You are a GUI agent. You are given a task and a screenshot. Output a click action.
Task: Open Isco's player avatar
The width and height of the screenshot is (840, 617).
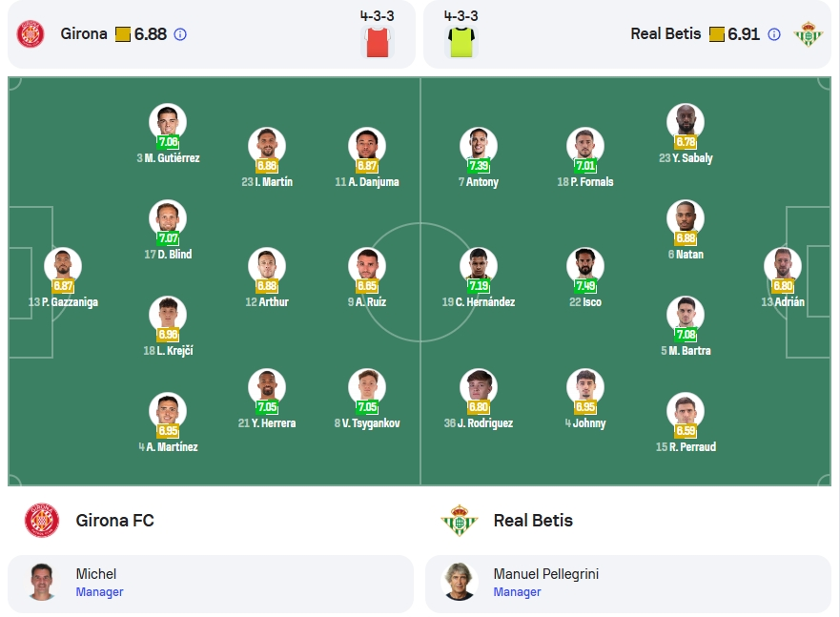click(585, 266)
